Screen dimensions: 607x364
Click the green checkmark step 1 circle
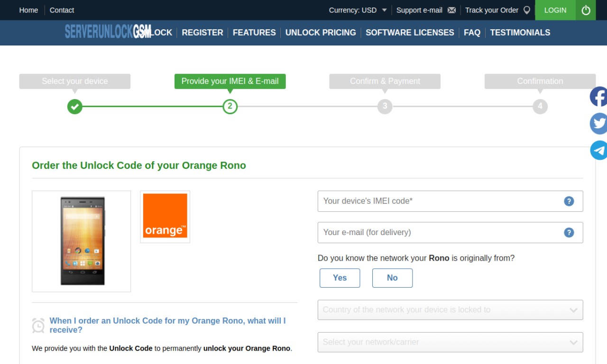[x=74, y=106]
